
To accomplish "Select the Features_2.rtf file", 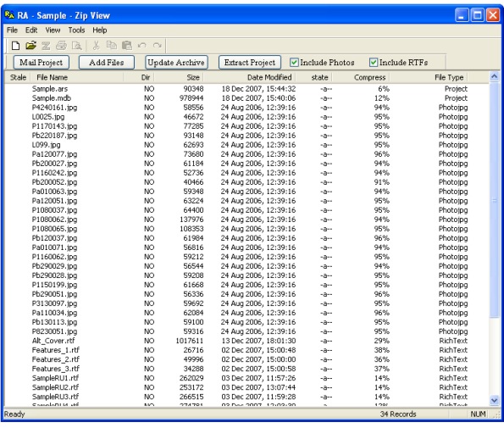I will tap(56, 359).
